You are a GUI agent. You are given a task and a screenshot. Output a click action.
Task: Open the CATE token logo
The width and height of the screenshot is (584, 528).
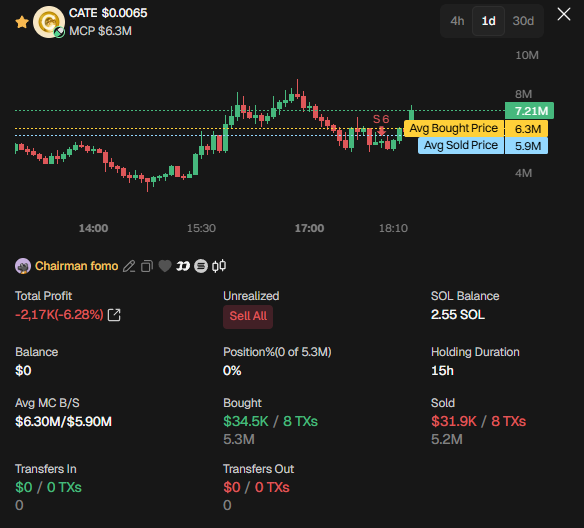tap(49, 22)
